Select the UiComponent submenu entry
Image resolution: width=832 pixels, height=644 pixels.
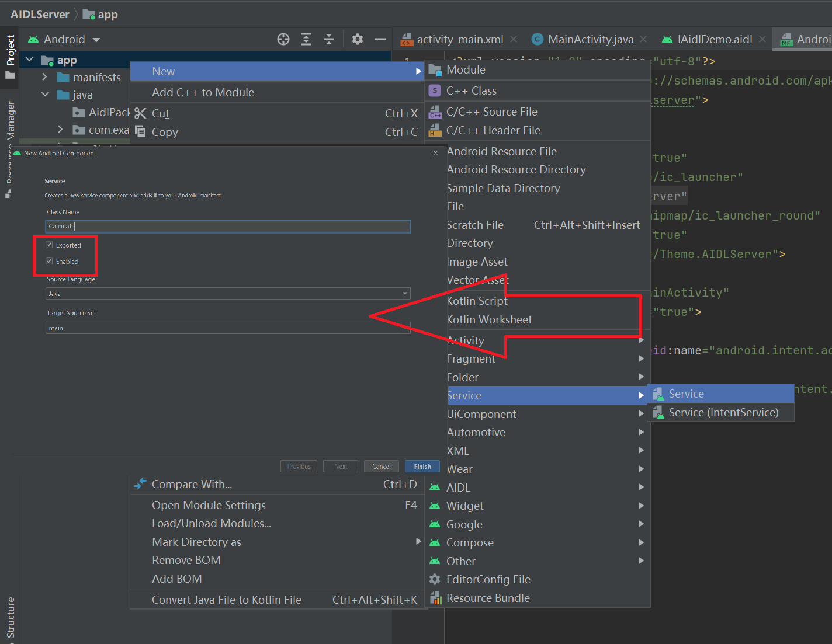point(547,414)
